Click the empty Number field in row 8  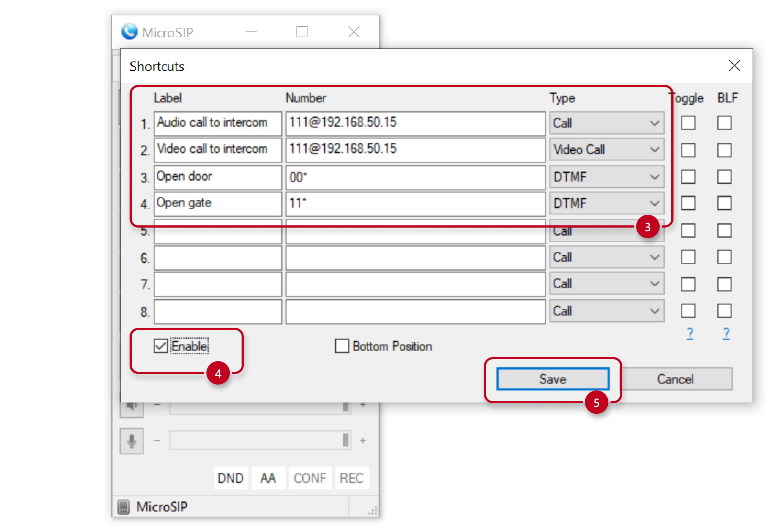(x=415, y=312)
